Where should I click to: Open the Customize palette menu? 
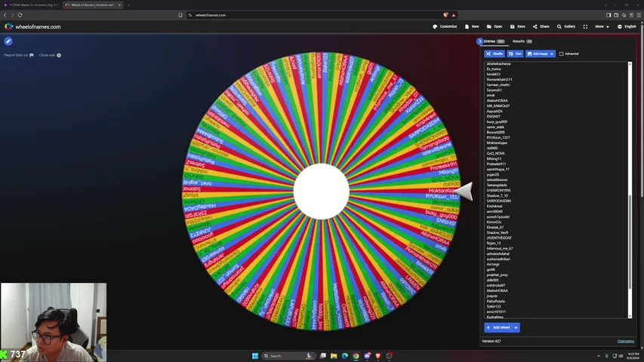tap(445, 26)
